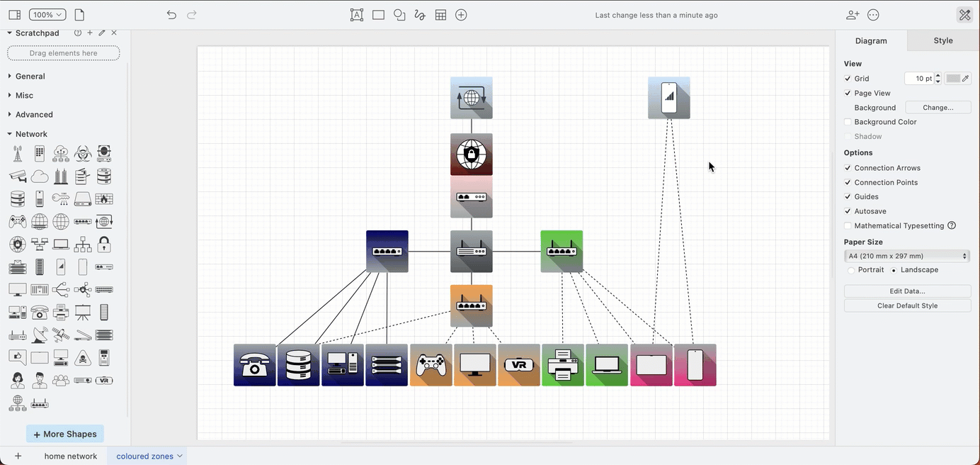Click the Shapes picker toolbar icon
The image size is (980, 465).
(x=399, y=15)
